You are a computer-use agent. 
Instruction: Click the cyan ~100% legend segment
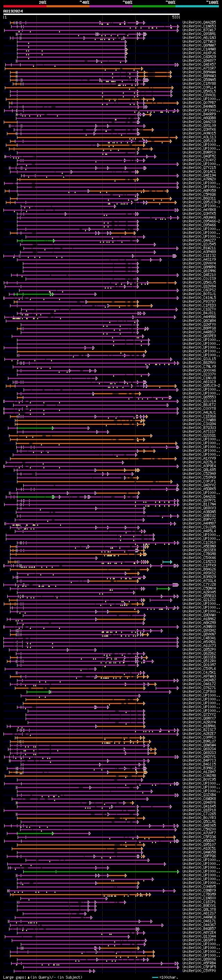[197, 6]
